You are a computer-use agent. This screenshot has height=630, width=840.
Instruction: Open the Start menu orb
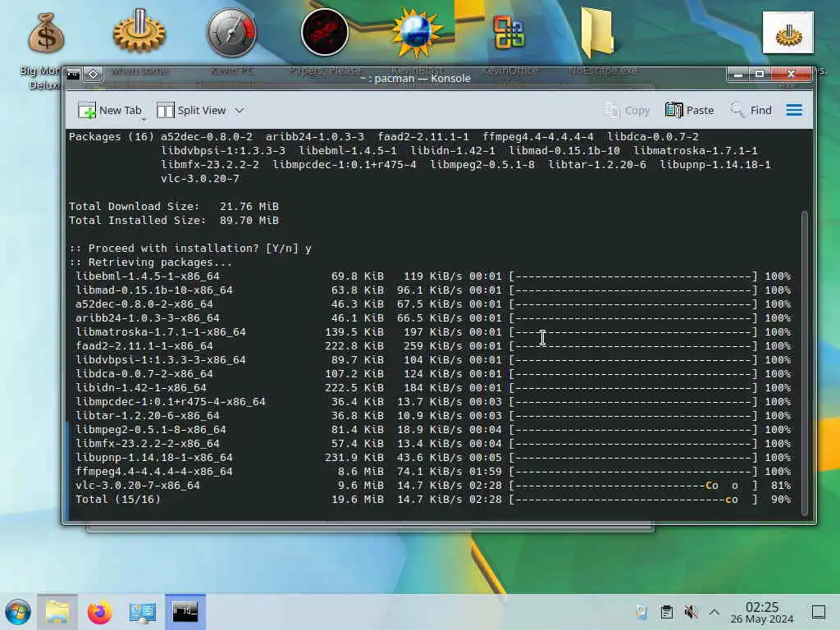click(18, 612)
